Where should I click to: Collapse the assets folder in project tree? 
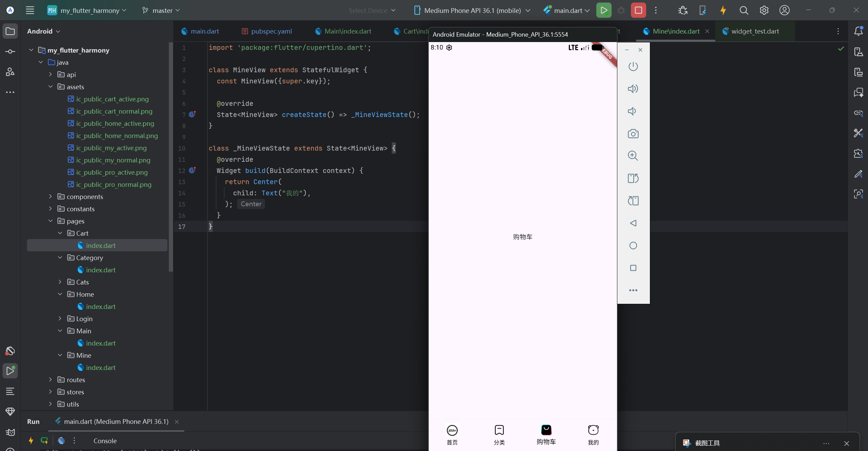[51, 87]
